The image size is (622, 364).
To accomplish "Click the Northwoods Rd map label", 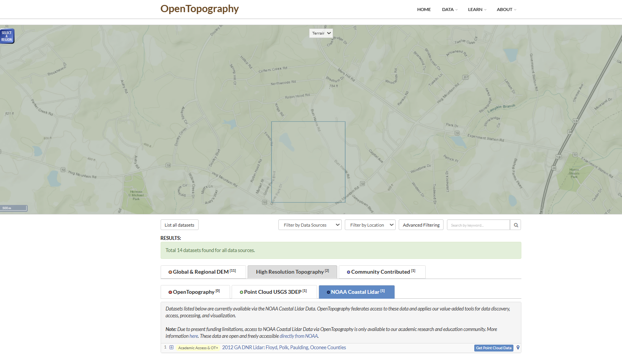I will 283,83.
